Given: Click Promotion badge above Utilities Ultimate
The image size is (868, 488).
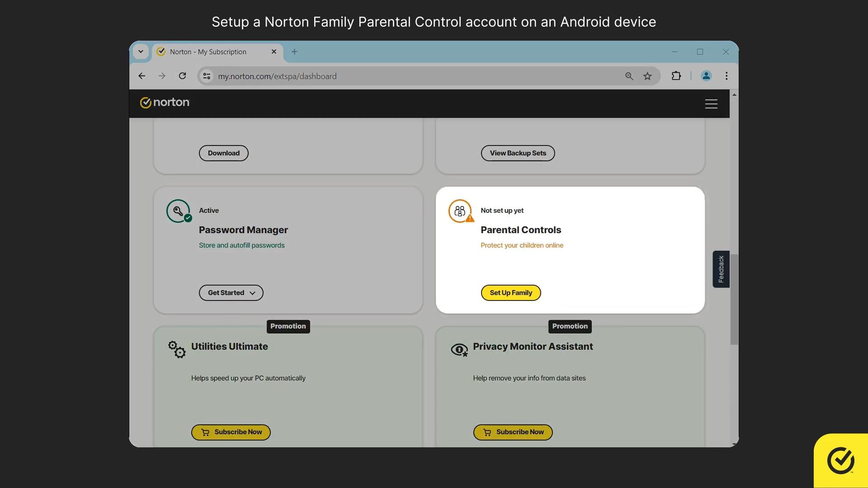Looking at the screenshot, I should pos(288,326).
